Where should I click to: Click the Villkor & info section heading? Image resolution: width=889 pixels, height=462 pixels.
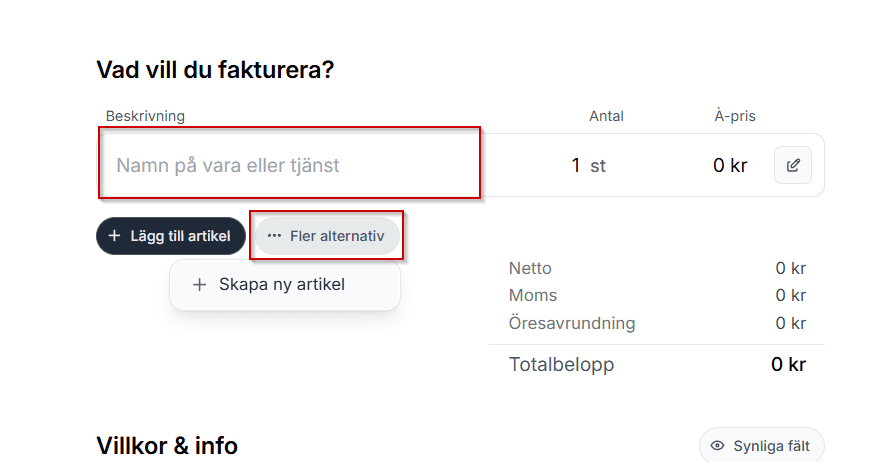pyautogui.click(x=167, y=445)
